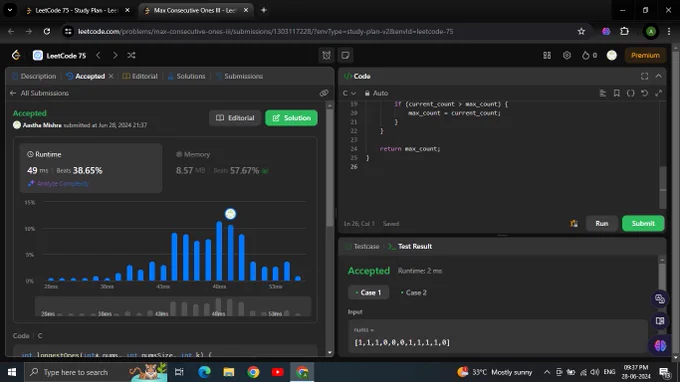Collapse the Code panel chevron
This screenshot has width=680, height=382.
659,76
